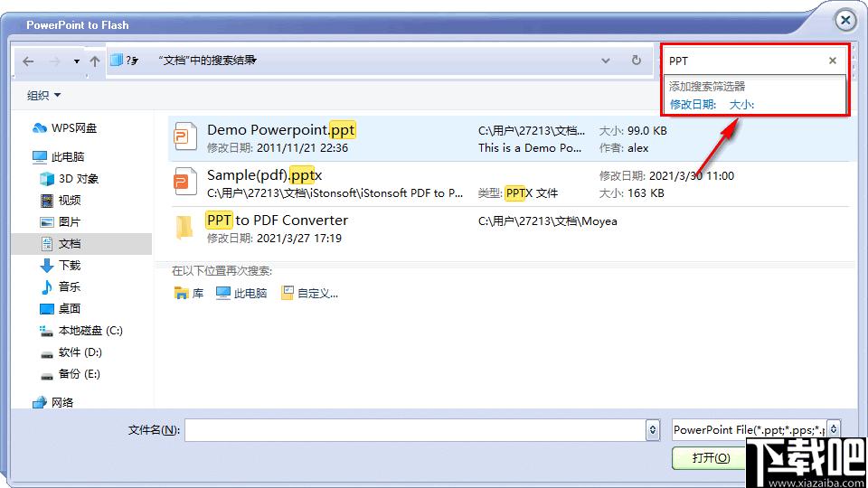The width and height of the screenshot is (868, 488).
Task: Open 软件 (D:) drive
Action: click(x=80, y=352)
